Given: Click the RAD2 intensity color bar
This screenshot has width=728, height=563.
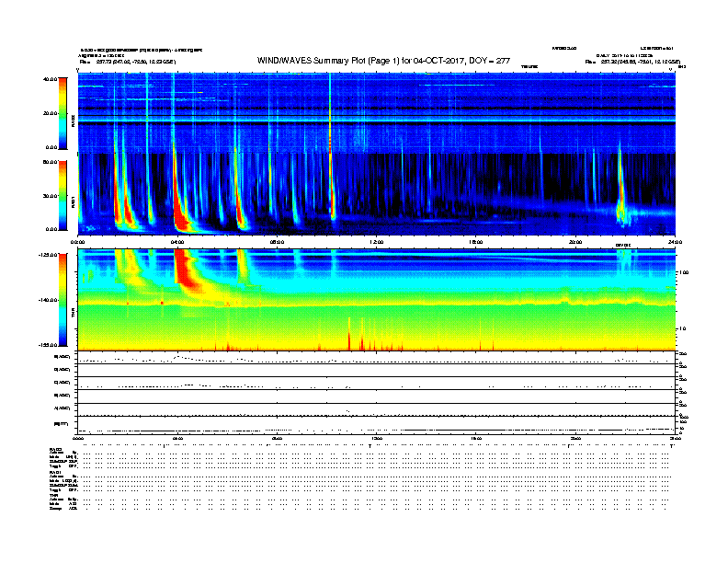Looking at the screenshot, I should click(x=63, y=114).
